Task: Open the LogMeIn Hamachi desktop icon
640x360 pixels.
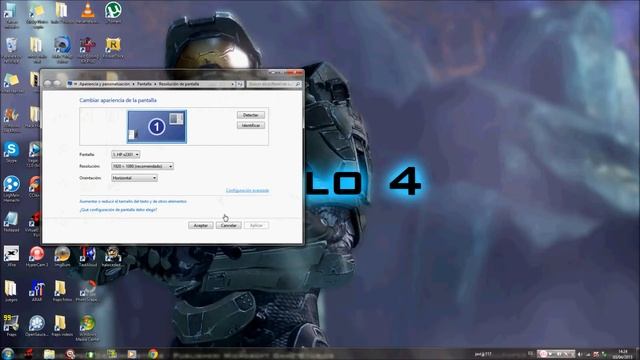Action: (x=11, y=184)
